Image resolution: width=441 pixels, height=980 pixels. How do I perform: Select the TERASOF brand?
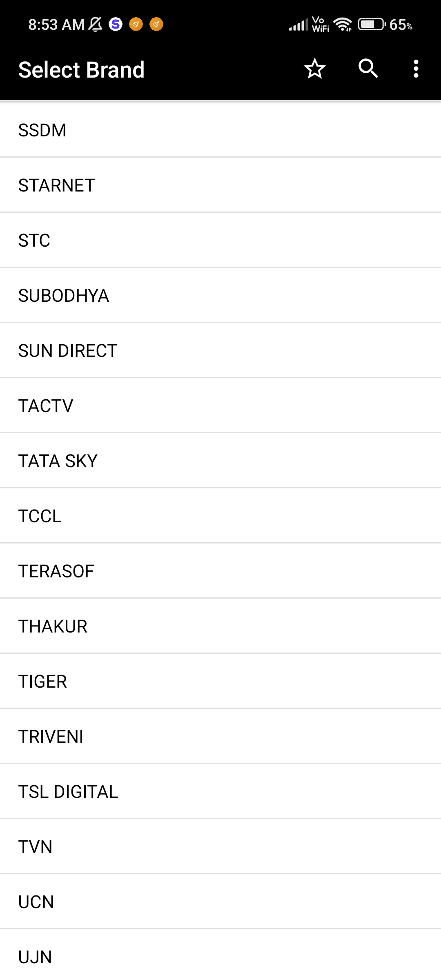220,571
